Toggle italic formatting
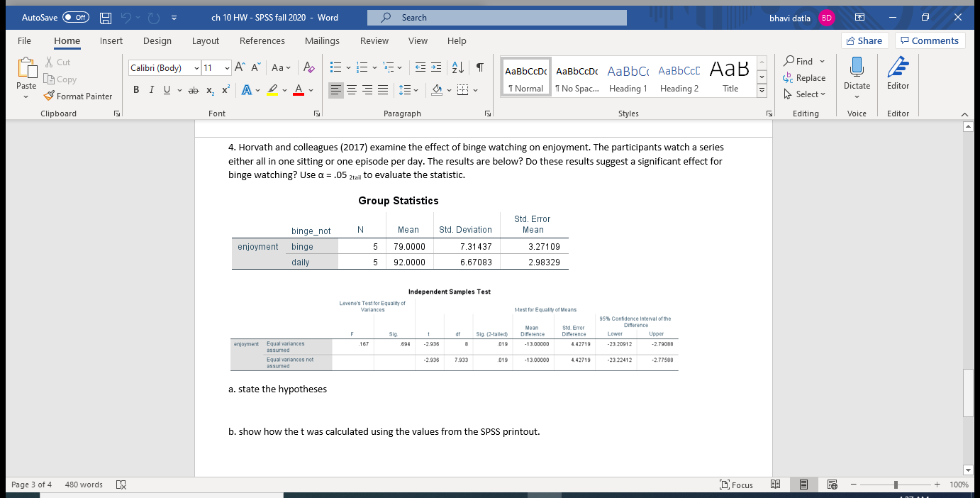Image resolution: width=980 pixels, height=498 pixels. tap(150, 90)
